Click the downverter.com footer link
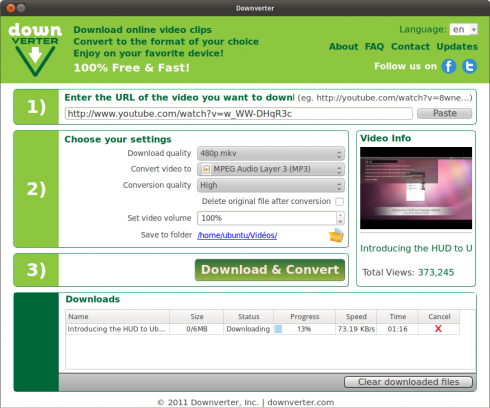The width and height of the screenshot is (490, 408). pyautogui.click(x=300, y=402)
